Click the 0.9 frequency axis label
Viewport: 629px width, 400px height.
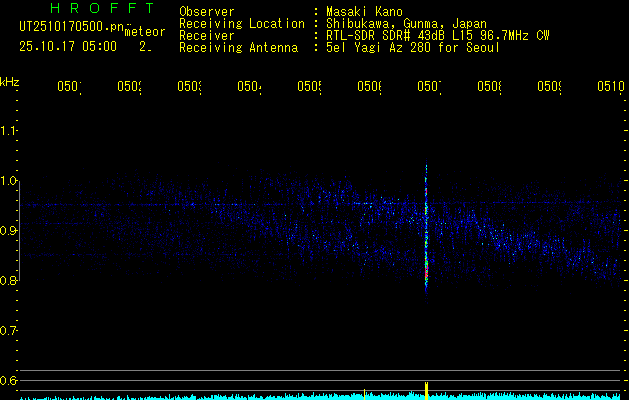[10, 231]
